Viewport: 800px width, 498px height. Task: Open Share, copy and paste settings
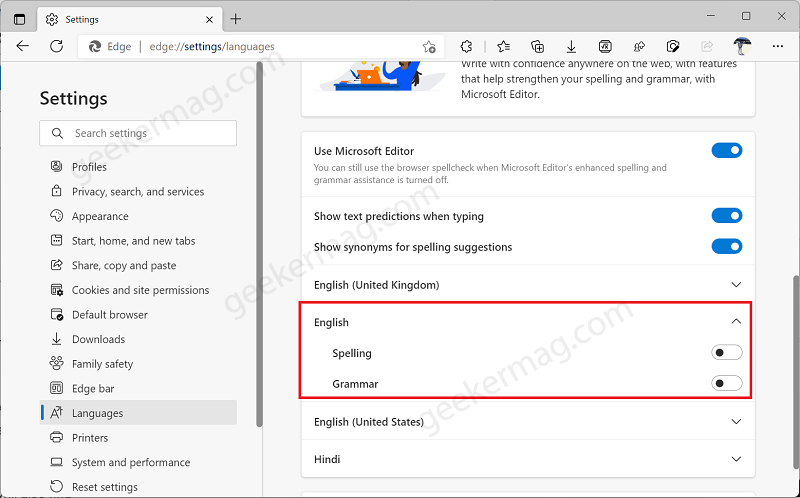pos(139,265)
